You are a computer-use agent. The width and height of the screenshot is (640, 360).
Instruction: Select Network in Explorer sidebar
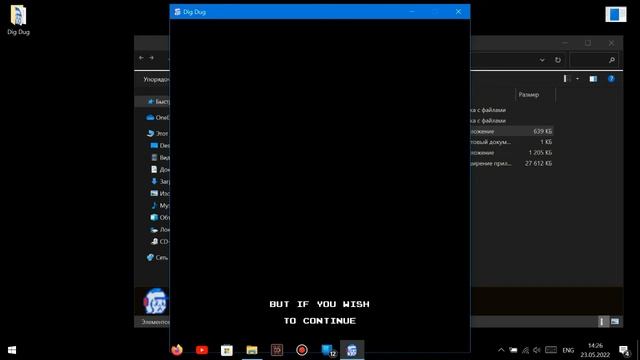(x=158, y=257)
